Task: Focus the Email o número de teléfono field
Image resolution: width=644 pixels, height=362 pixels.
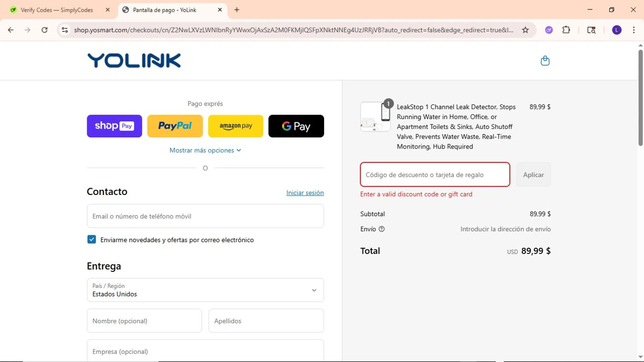Action: (205, 216)
